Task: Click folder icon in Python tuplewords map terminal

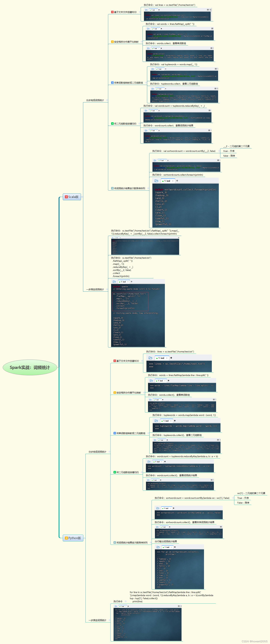Action: coord(156,421)
